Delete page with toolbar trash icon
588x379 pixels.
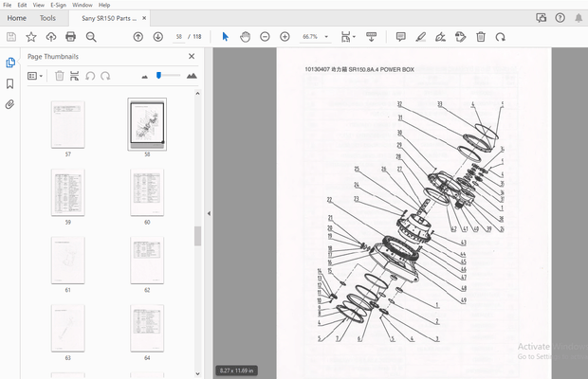pos(481,37)
